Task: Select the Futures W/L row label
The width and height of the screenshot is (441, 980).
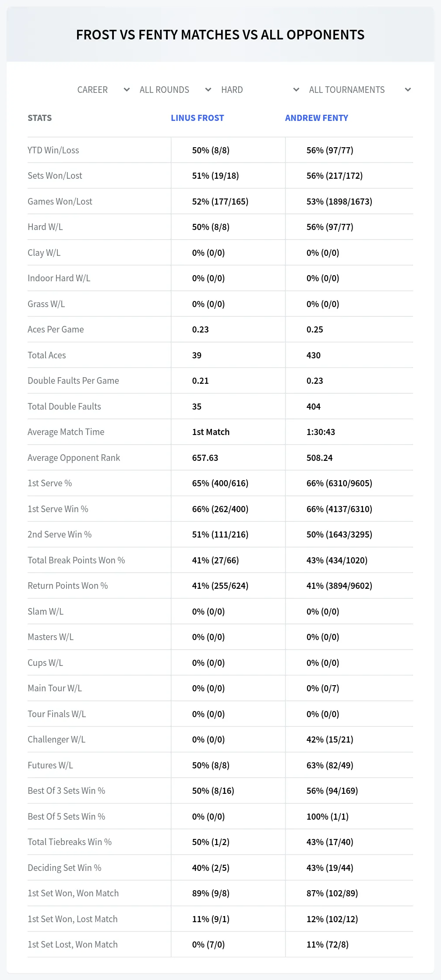Action: [x=50, y=765]
